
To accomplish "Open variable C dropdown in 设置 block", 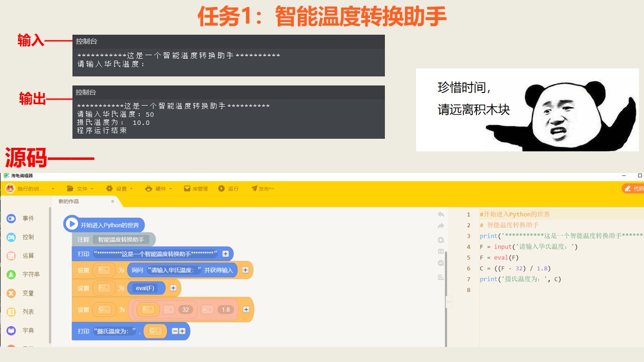I will (x=104, y=310).
